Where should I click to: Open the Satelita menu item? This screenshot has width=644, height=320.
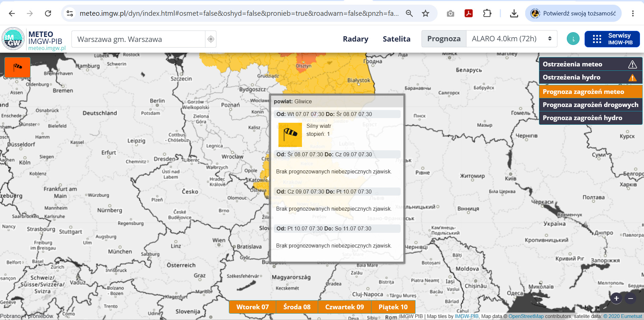coord(396,39)
